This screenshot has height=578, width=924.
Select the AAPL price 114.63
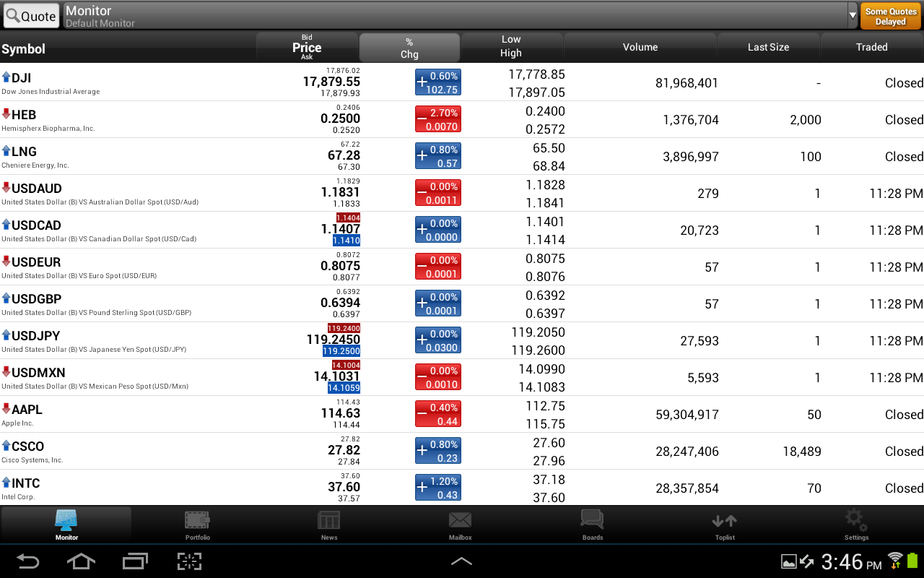341,413
